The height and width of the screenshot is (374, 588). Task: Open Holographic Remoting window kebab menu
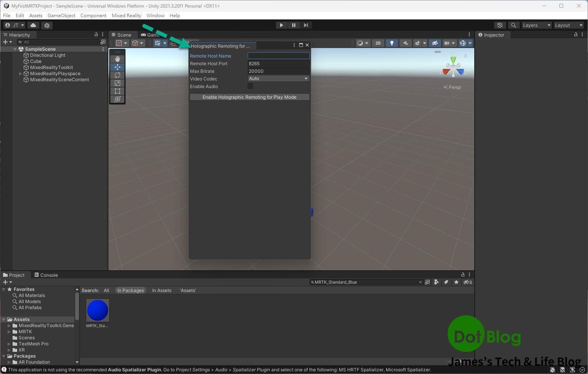tap(294, 45)
